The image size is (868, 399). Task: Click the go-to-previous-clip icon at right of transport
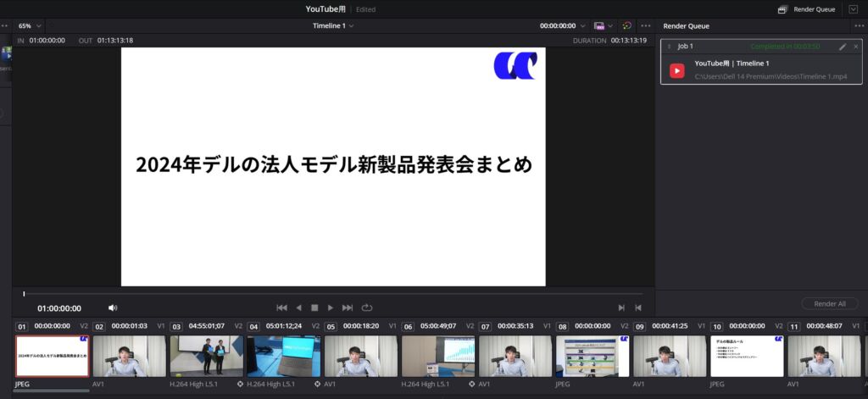(638, 308)
